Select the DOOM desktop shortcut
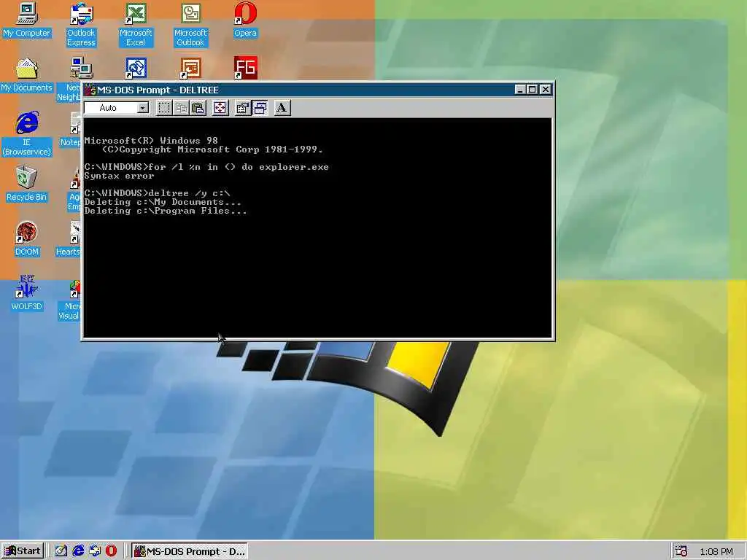747x560 pixels. 27,238
